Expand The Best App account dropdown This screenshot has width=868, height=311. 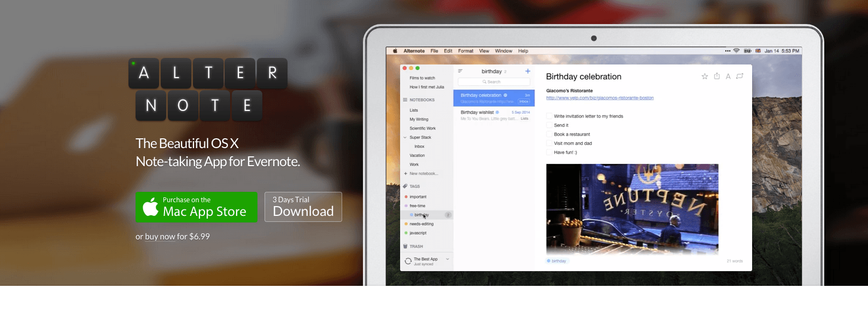tap(448, 259)
